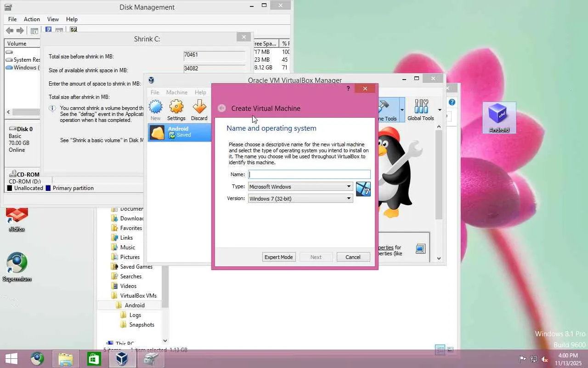
Task: Click the Machine Tools hammer button
Action: pyautogui.click(x=387, y=110)
